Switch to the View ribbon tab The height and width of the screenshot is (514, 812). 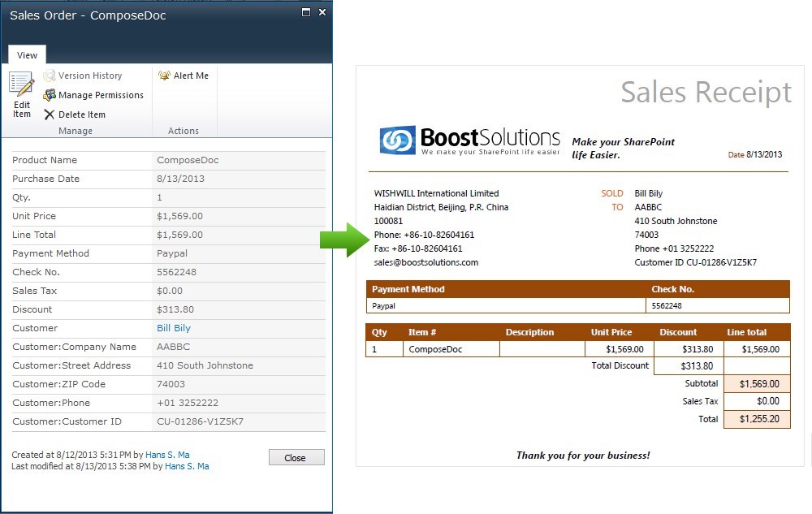(x=27, y=55)
